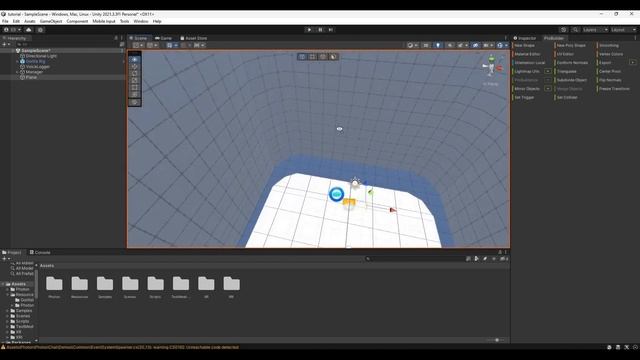Viewport: 640px width, 360px height.
Task: Open the GameObject menu
Action: pyautogui.click(x=51, y=21)
